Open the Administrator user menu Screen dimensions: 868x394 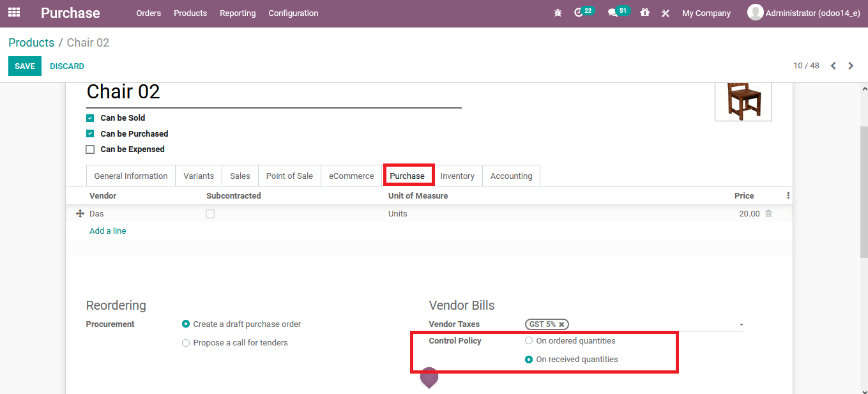click(804, 13)
